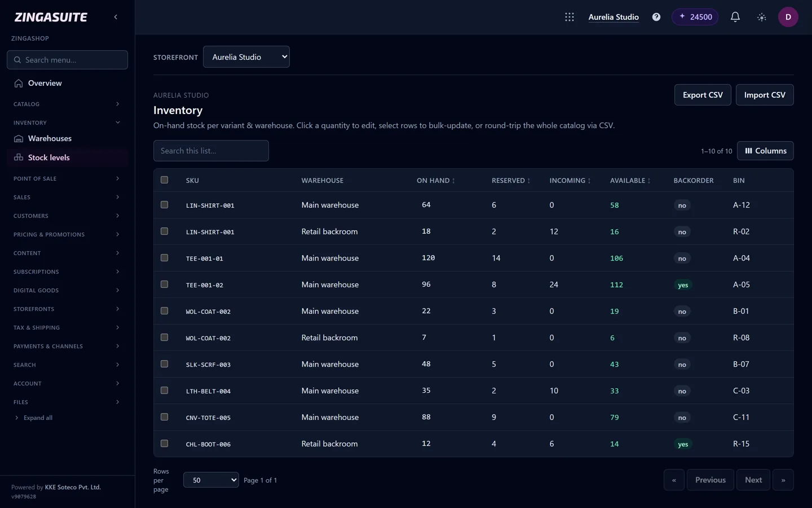This screenshot has height=508, width=812.
Task: Click the Search this list field
Action: [x=211, y=151]
